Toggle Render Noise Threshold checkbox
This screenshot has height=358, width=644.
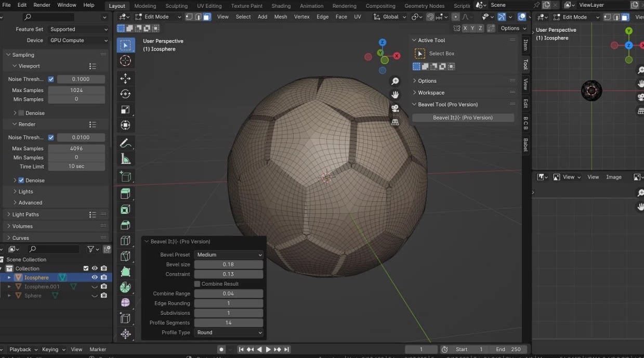tap(51, 137)
